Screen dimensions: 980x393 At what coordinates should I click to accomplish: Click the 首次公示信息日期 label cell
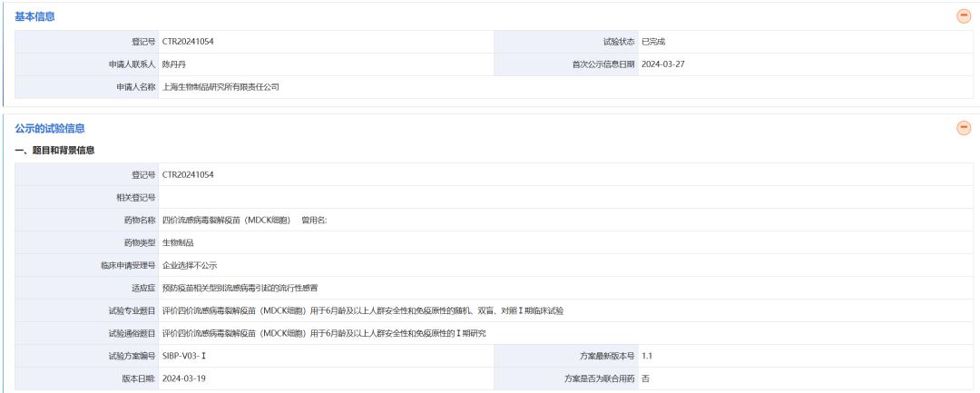(x=565, y=64)
